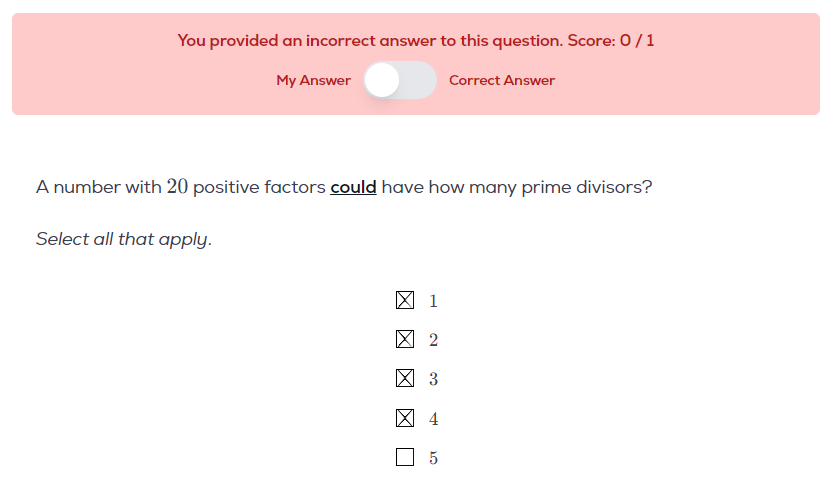Check the empty checkbox for option 5
The image size is (828, 479).
tap(405, 457)
